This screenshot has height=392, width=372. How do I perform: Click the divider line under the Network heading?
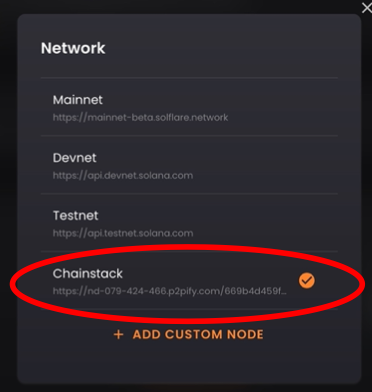189,78
